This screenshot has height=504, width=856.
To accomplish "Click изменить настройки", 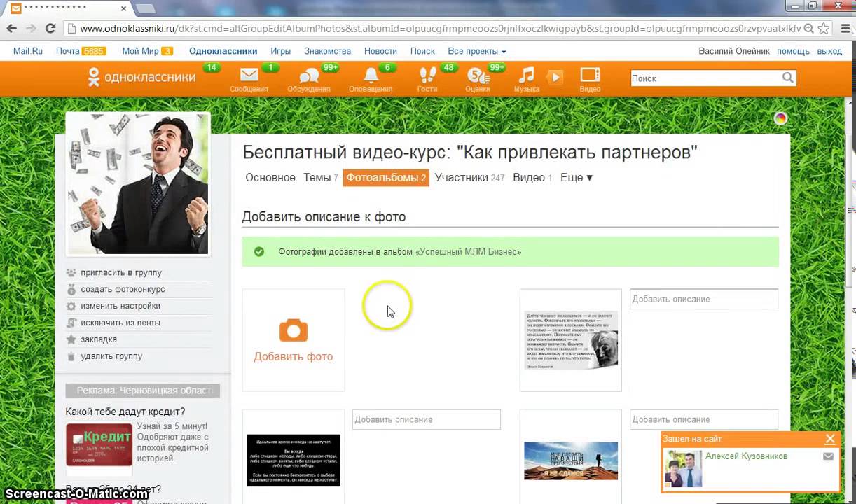I will (x=120, y=306).
